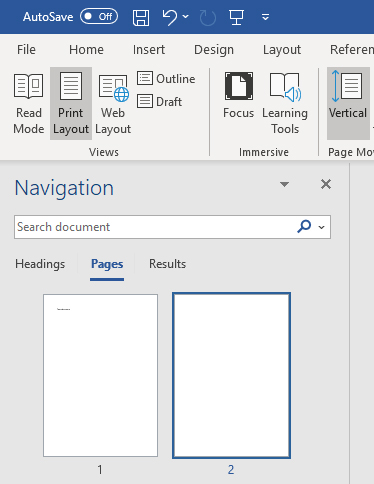Image resolution: width=374 pixels, height=484 pixels.
Task: Close the Navigation pane
Action: pyautogui.click(x=326, y=184)
